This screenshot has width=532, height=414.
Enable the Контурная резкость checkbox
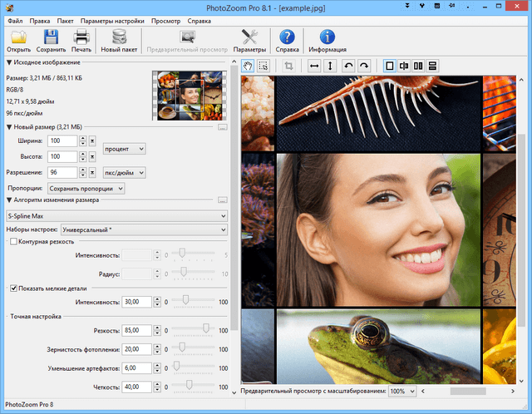[x=14, y=242]
